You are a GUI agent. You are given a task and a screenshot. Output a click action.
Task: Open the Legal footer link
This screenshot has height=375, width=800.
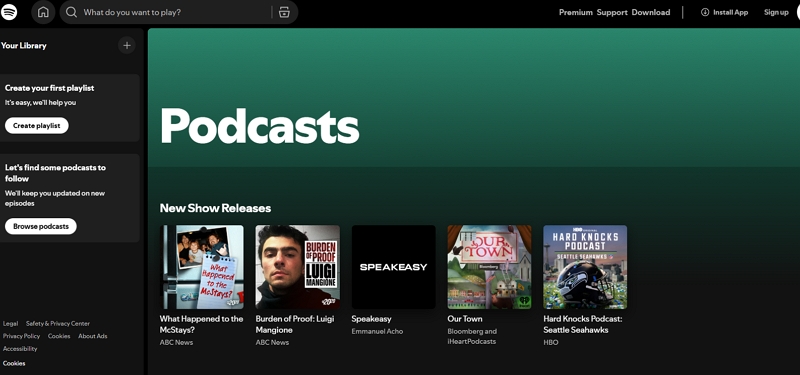click(10, 323)
